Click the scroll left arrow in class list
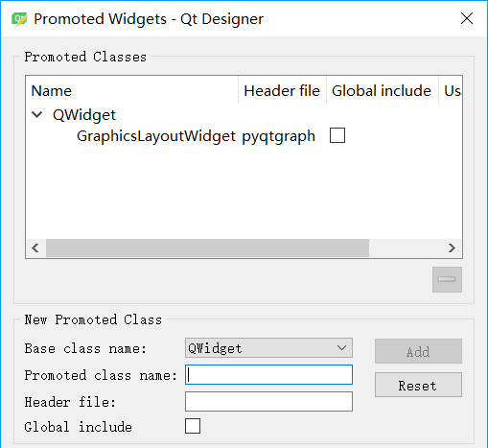 click(35, 248)
